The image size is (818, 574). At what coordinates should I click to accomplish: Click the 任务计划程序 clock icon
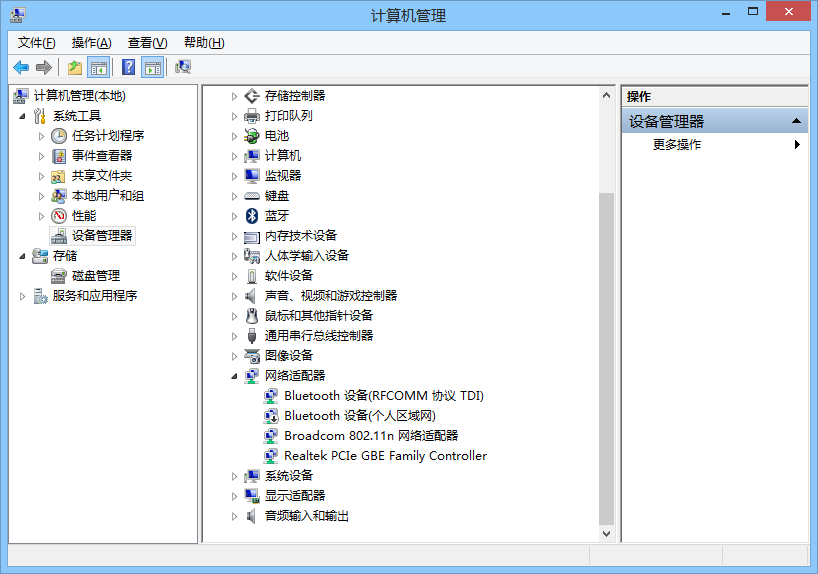pyautogui.click(x=59, y=136)
